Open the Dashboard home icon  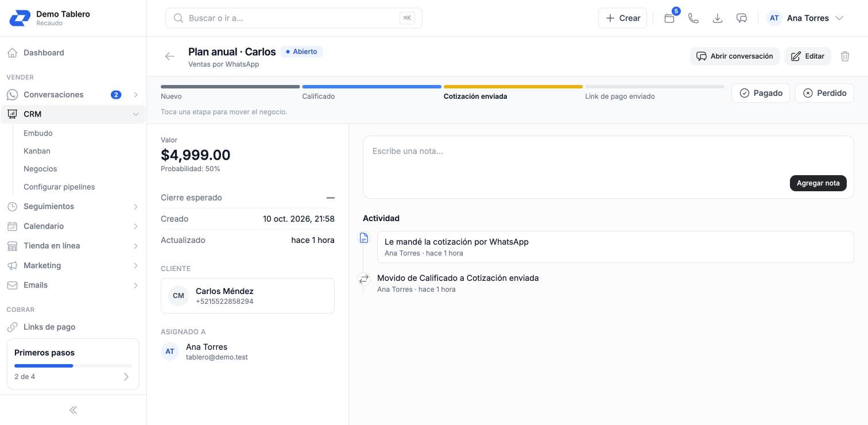(12, 53)
